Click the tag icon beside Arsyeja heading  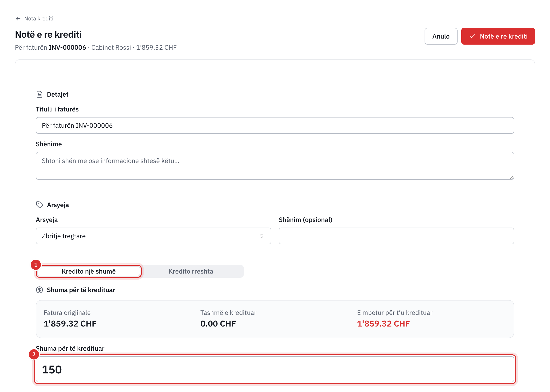point(39,205)
